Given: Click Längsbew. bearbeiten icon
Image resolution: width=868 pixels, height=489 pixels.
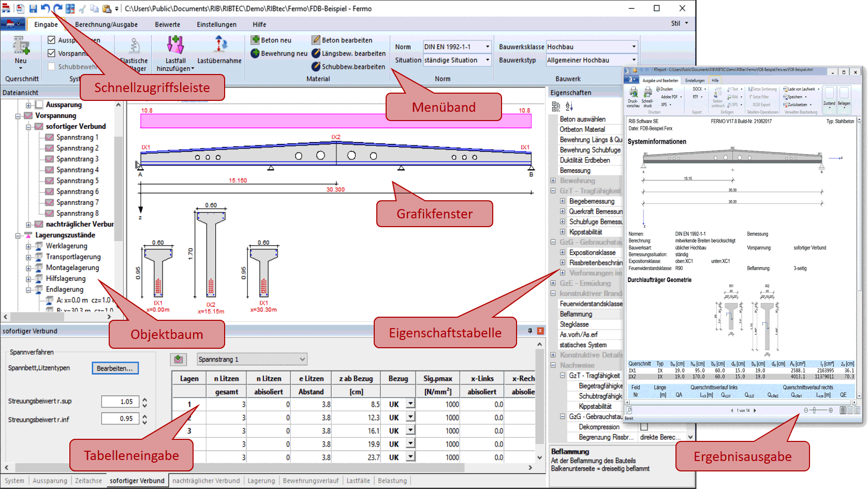Looking at the screenshot, I should [316, 53].
